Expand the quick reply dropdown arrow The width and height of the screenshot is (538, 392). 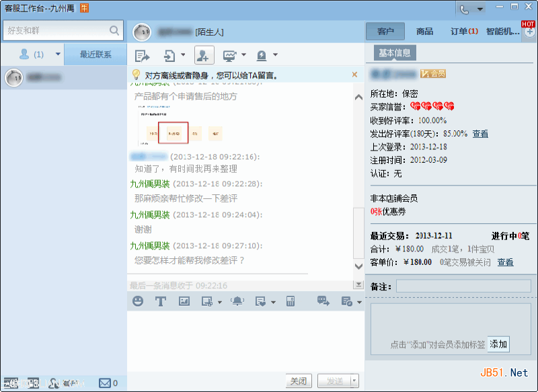tap(272, 302)
